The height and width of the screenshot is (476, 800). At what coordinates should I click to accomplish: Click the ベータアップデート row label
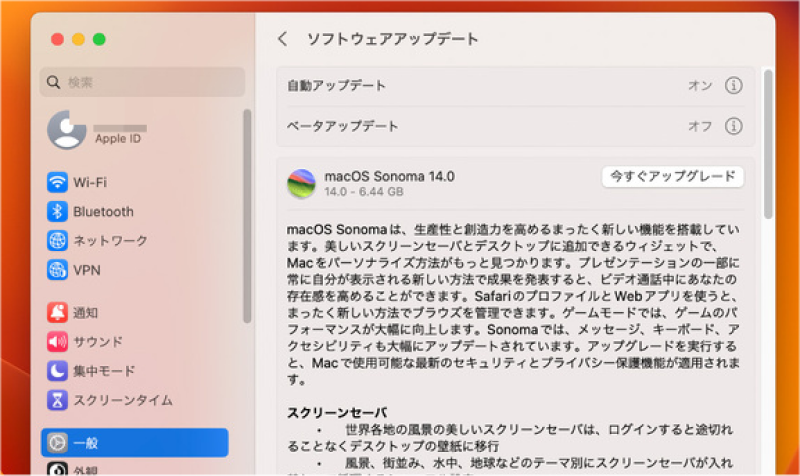tap(342, 127)
